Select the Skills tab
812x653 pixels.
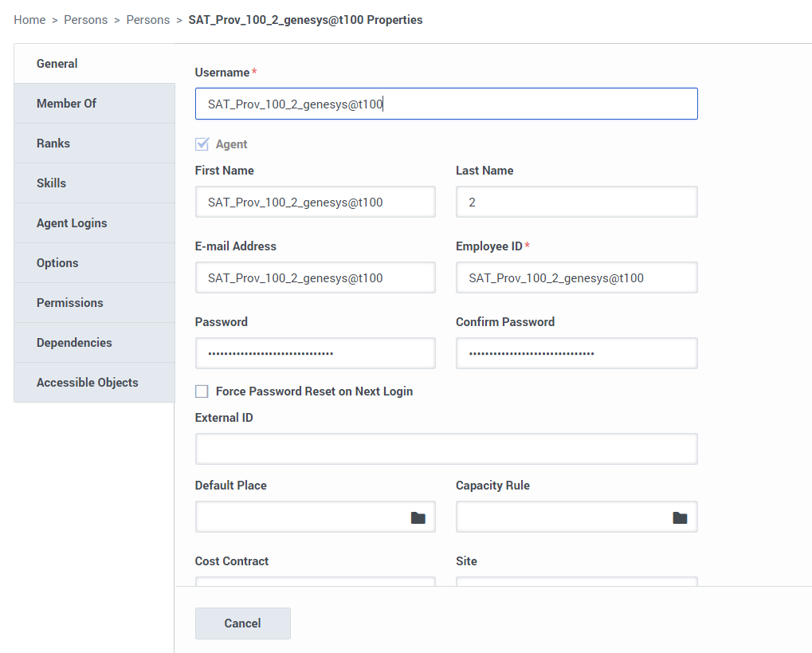[x=94, y=183]
